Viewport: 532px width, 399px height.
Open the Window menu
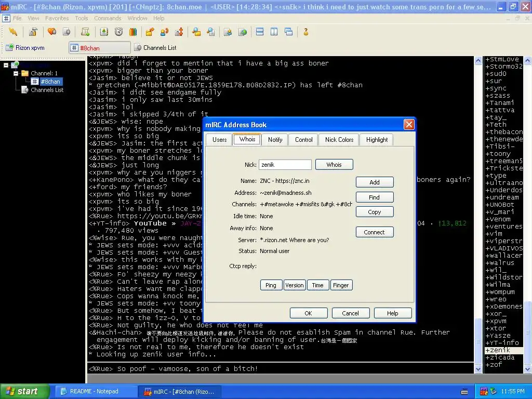[x=137, y=18]
